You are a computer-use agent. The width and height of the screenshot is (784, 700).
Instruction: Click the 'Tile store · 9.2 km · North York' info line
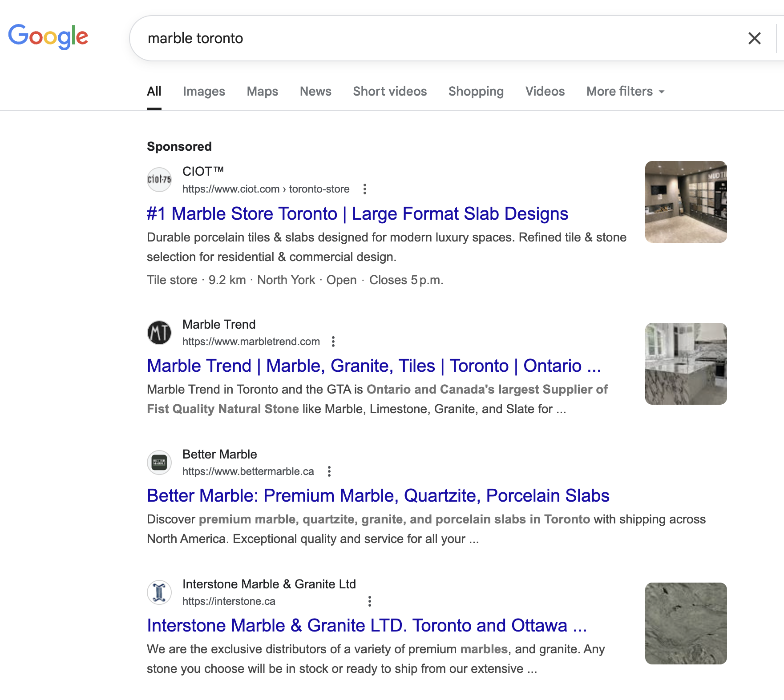tap(295, 280)
